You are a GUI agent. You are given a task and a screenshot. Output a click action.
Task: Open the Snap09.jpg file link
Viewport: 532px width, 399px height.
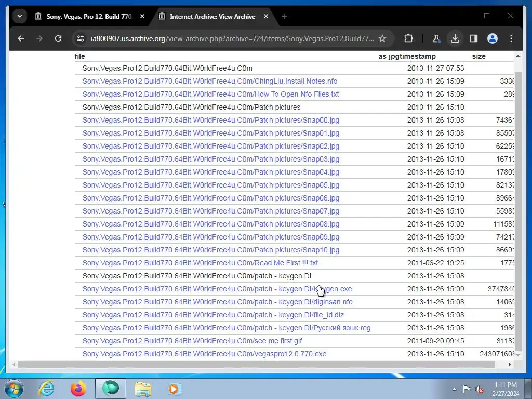pos(211,237)
